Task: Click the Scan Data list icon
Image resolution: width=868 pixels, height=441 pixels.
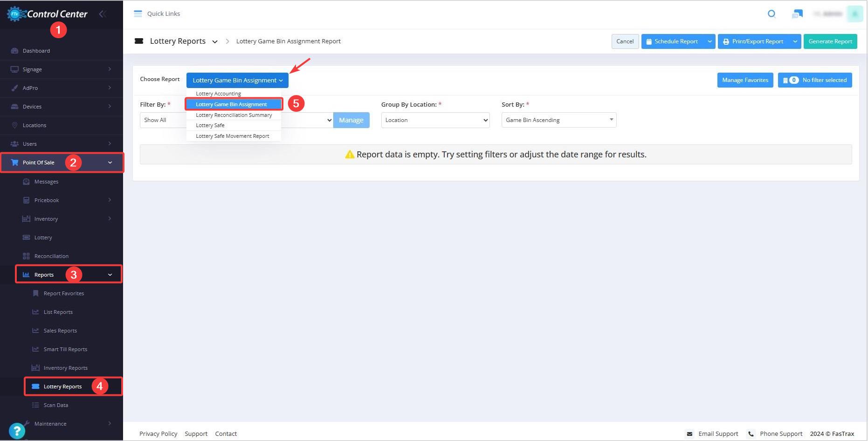Action: (x=35, y=405)
